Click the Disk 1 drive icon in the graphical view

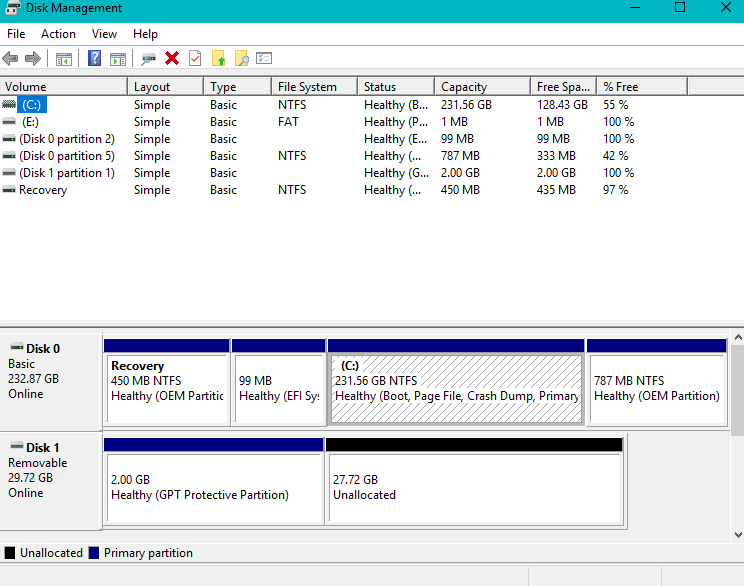pos(17,446)
